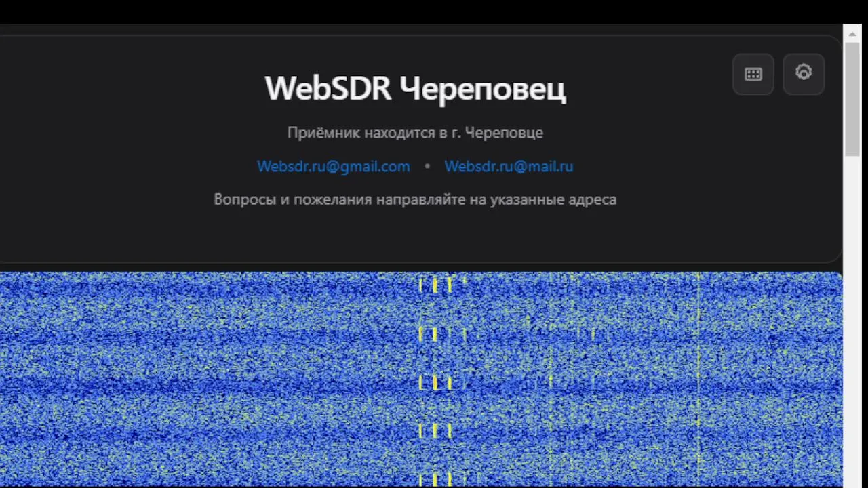This screenshot has width=868, height=488.
Task: Open the keyboard shortcuts grid icon
Action: 753,75
